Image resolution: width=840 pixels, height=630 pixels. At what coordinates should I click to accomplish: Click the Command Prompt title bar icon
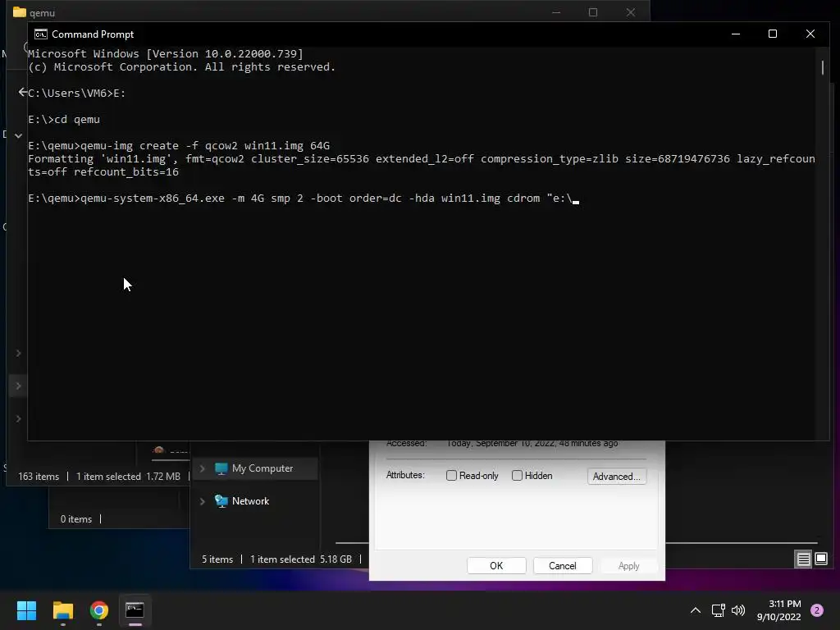(41, 34)
